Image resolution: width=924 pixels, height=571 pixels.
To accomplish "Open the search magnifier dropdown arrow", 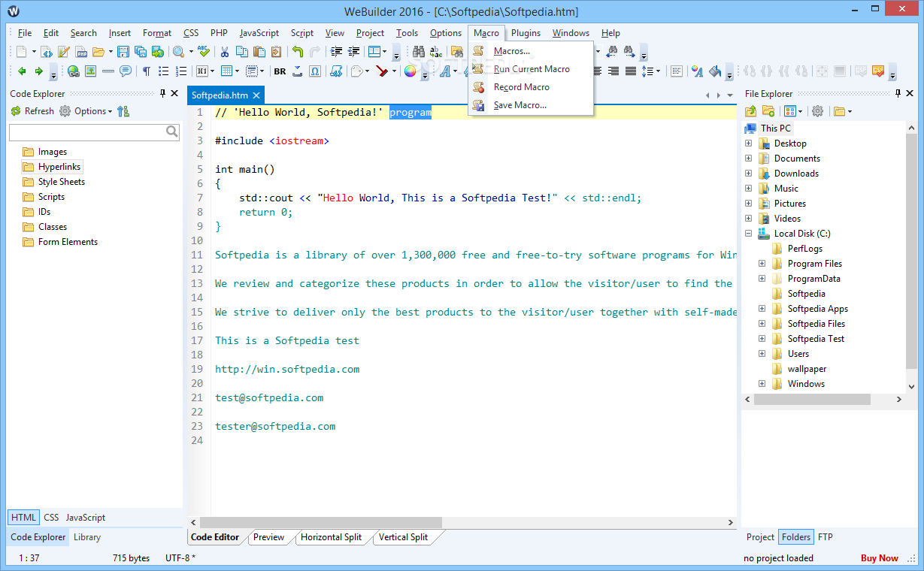I will [x=191, y=52].
